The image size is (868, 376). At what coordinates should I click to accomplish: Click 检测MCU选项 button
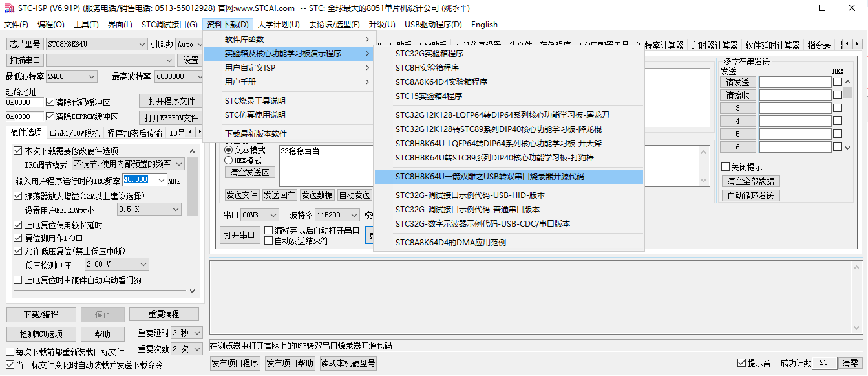click(41, 334)
